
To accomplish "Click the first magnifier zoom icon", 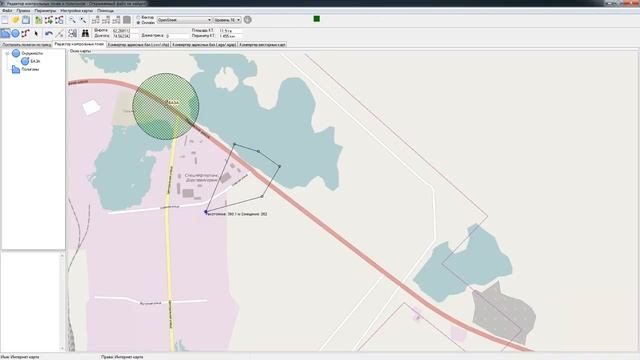I will [72, 20].
